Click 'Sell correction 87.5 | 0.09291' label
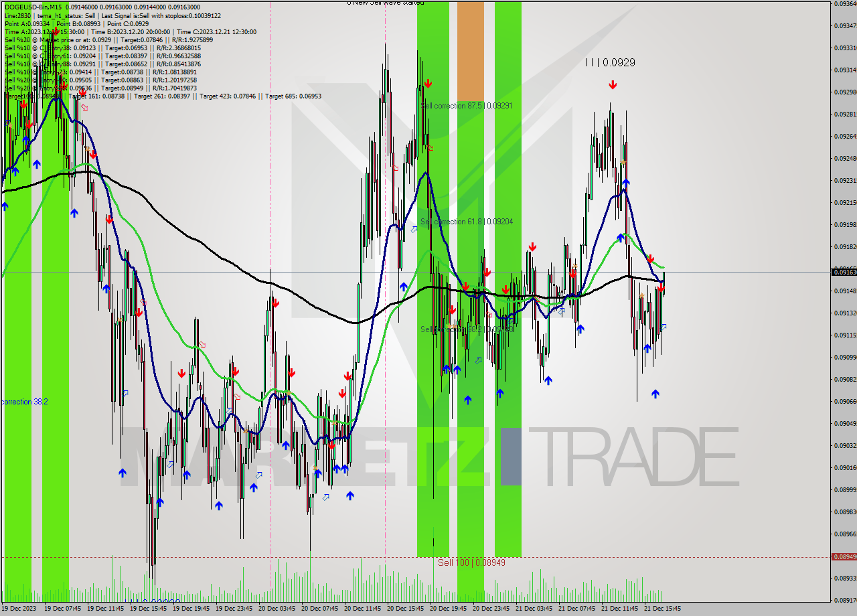This screenshot has width=857, height=616. [x=467, y=106]
